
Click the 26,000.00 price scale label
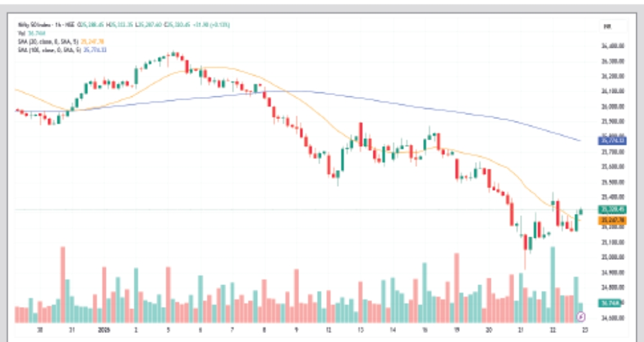click(610, 107)
